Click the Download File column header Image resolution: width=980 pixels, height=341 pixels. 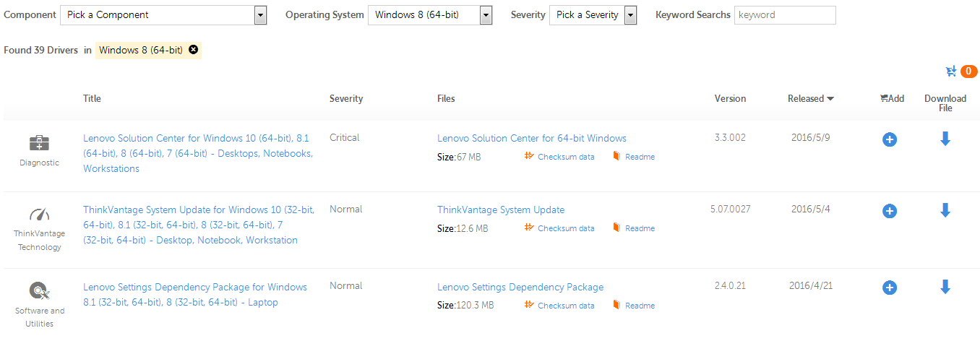coord(945,103)
